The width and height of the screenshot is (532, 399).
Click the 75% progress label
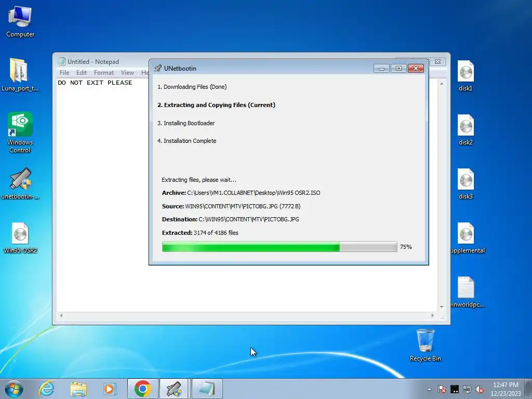pos(406,247)
